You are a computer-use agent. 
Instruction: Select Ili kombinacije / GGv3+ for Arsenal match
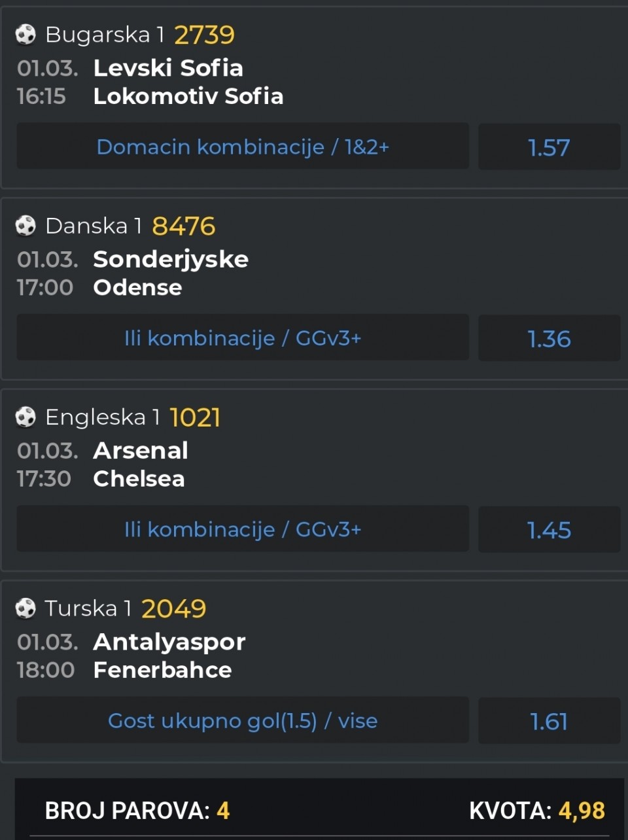click(x=243, y=529)
